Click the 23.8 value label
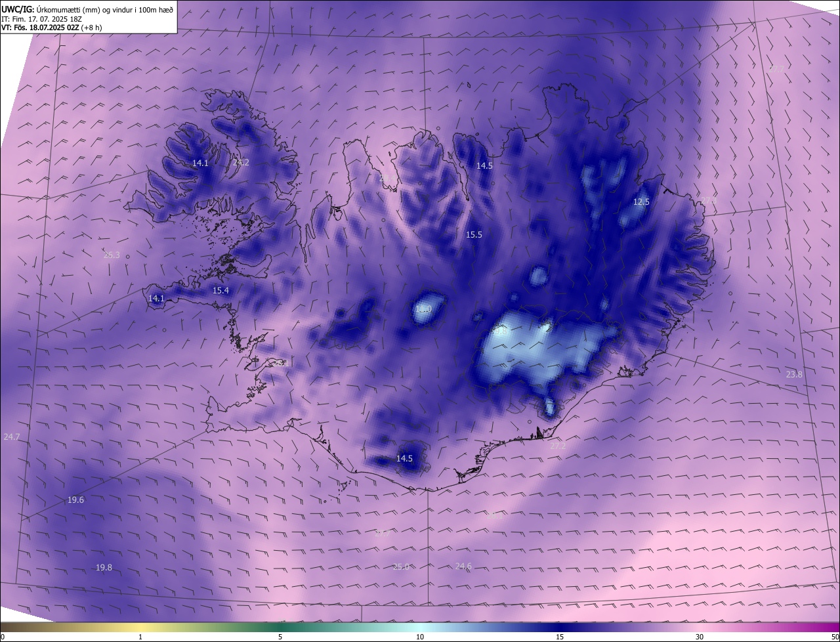The image size is (840, 642). click(x=794, y=374)
